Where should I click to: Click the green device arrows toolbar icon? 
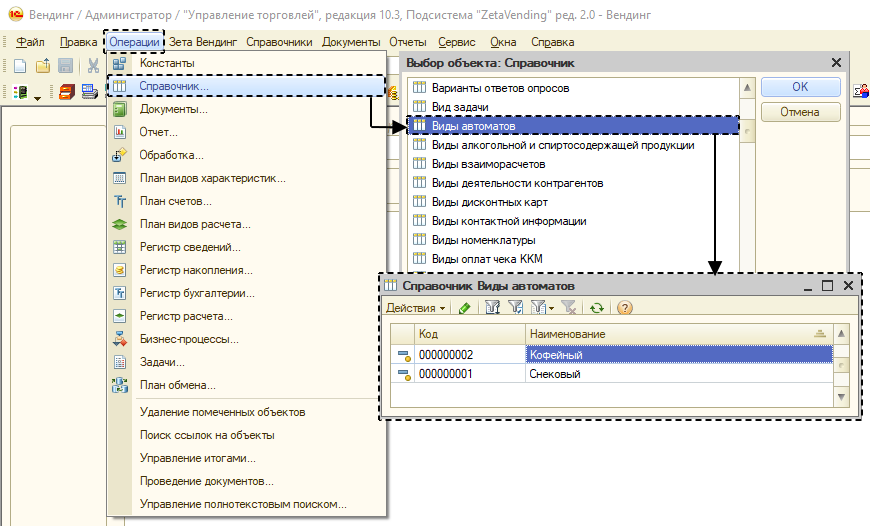tap(21, 92)
